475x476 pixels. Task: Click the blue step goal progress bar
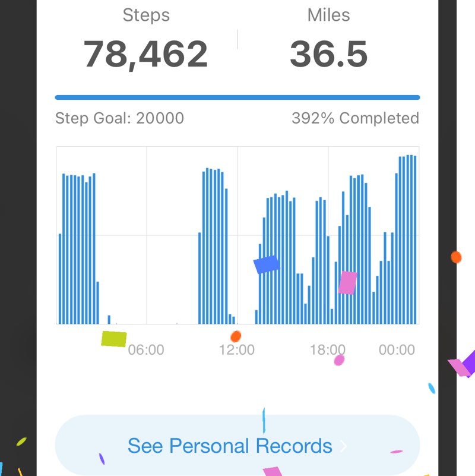(237, 97)
